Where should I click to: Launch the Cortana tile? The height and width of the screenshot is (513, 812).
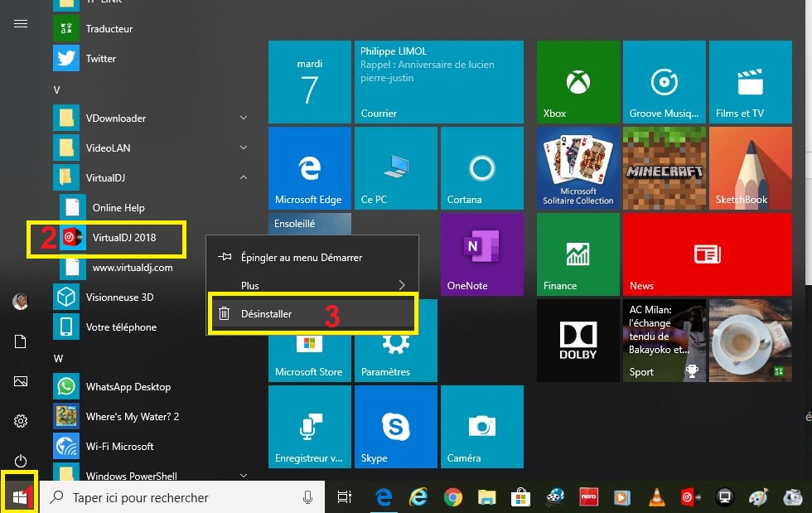pyautogui.click(x=482, y=168)
